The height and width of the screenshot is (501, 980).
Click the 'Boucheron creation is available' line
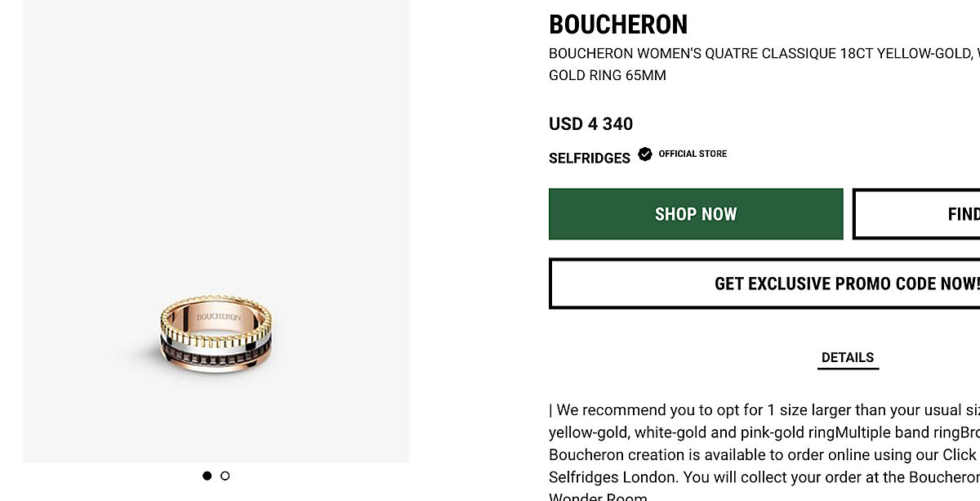pos(764,454)
